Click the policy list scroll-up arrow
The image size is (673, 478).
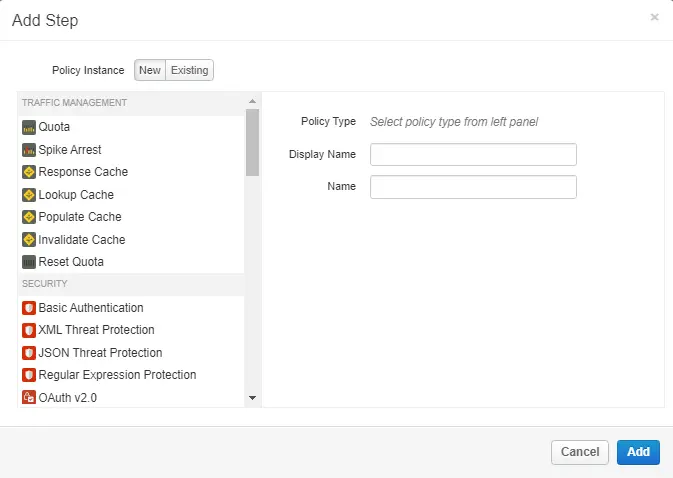252,101
